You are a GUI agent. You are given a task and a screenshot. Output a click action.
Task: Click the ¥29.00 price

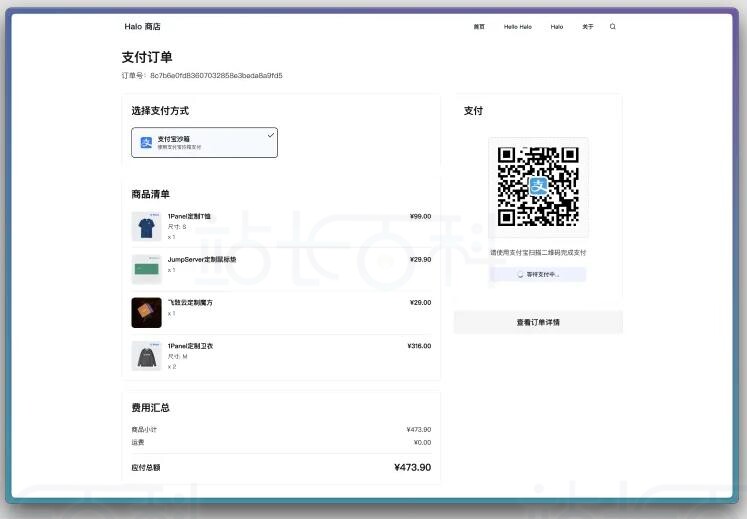tap(420, 303)
